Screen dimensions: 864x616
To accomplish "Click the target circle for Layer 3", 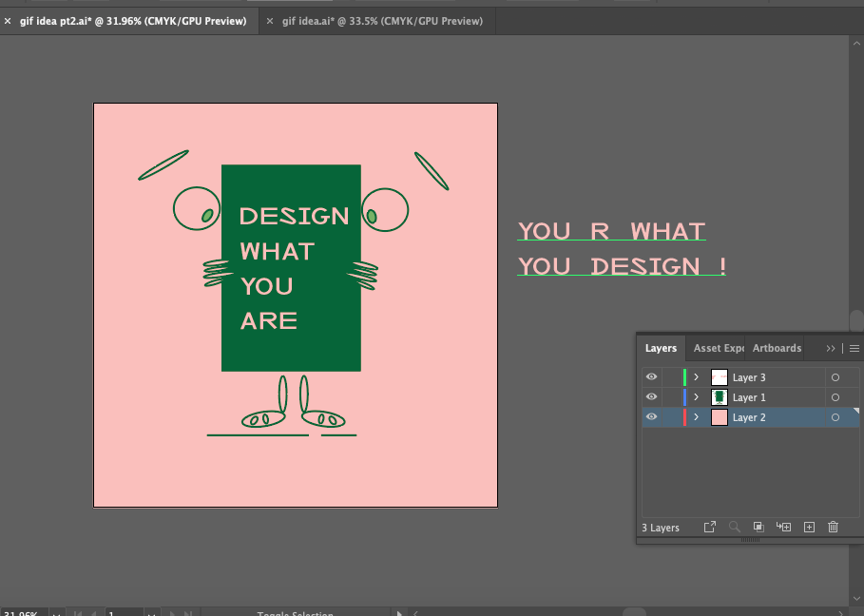I will pyautogui.click(x=835, y=377).
